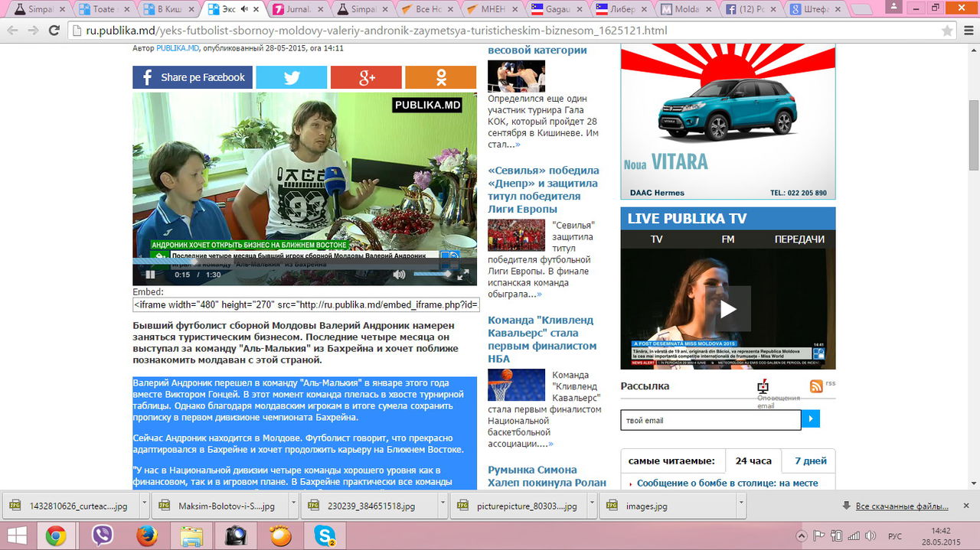
Task: Click the ru.publika.md address bar
Action: pos(505,31)
